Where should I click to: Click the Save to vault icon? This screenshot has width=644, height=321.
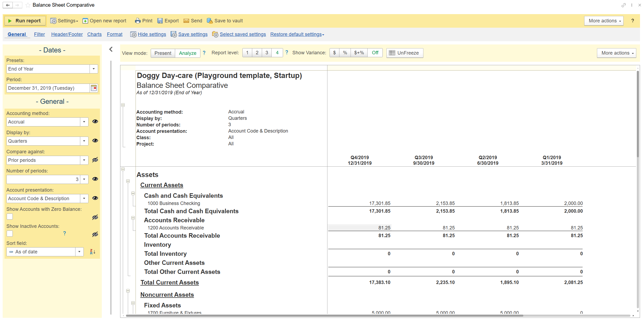coord(210,21)
